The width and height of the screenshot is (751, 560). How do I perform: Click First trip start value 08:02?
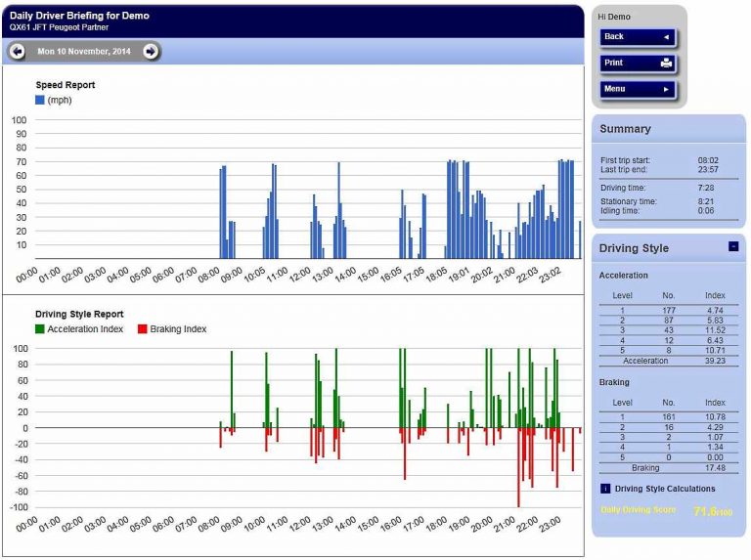(x=708, y=160)
